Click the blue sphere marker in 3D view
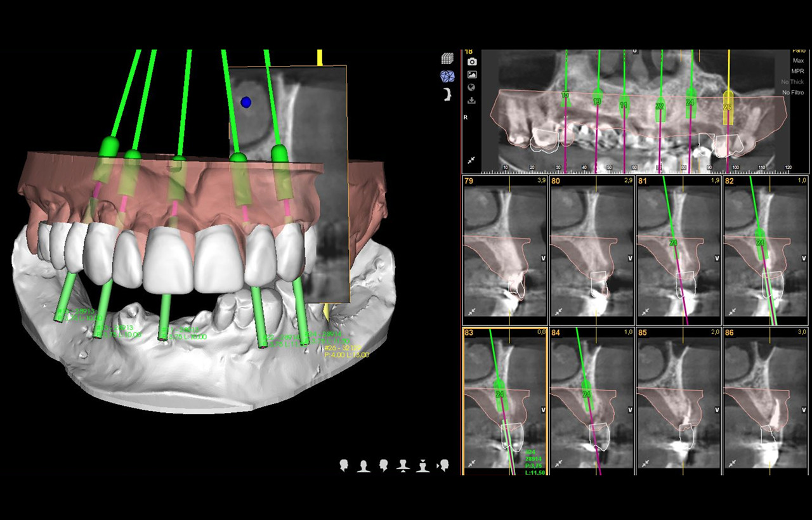 point(246,101)
